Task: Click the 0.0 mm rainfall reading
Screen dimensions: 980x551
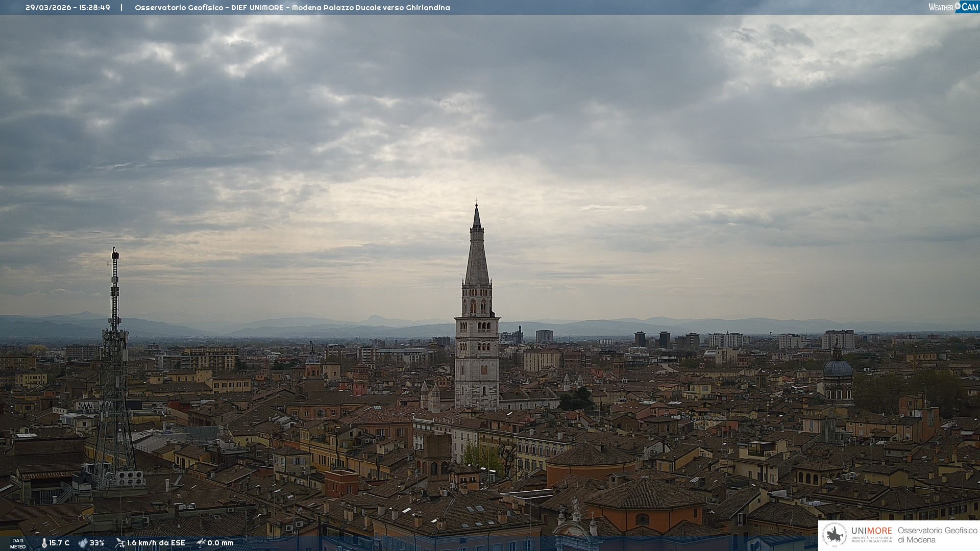Action: pyautogui.click(x=220, y=543)
